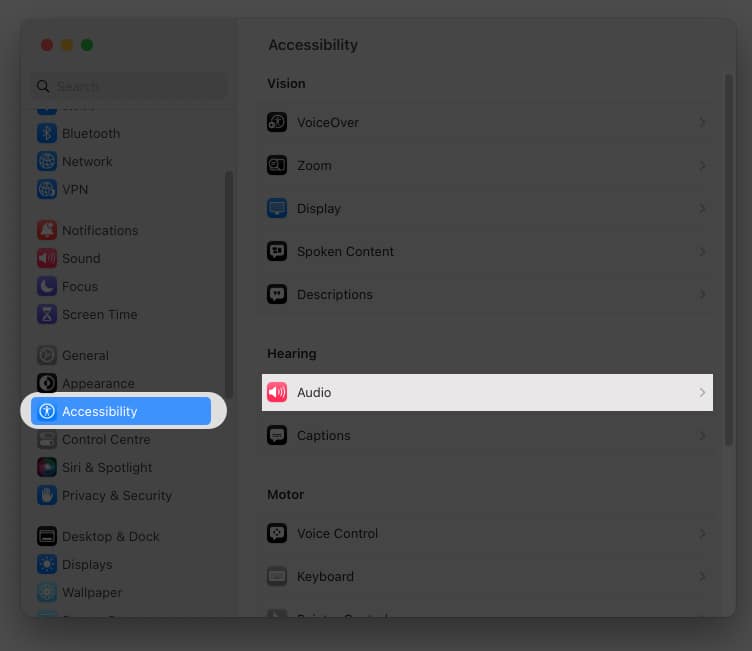Viewport: 752px width, 651px height.
Task: Click the Focus moon icon
Action: pos(47,286)
